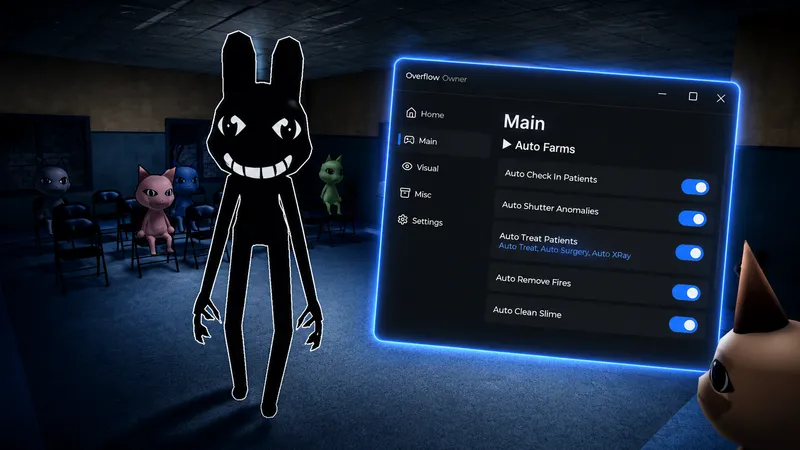The height and width of the screenshot is (450, 800).
Task: Click the Visual eye icon in sidebar
Action: [x=407, y=166]
